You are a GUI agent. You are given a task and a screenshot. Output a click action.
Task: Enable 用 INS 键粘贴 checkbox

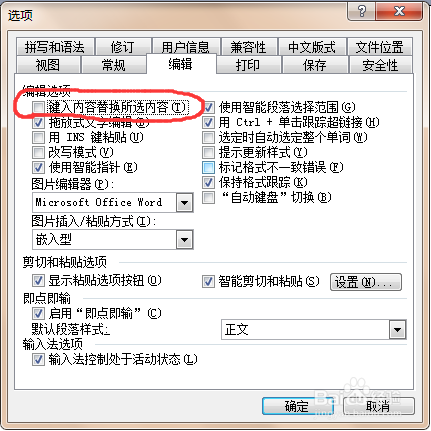[x=38, y=138]
